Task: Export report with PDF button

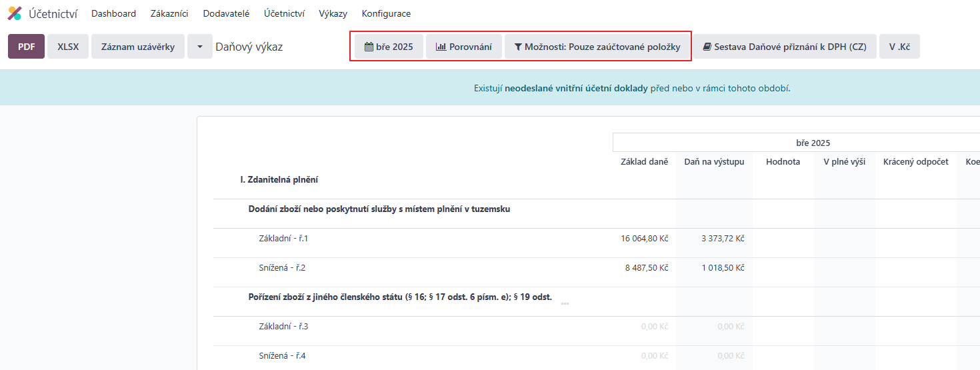Action: click(27, 47)
